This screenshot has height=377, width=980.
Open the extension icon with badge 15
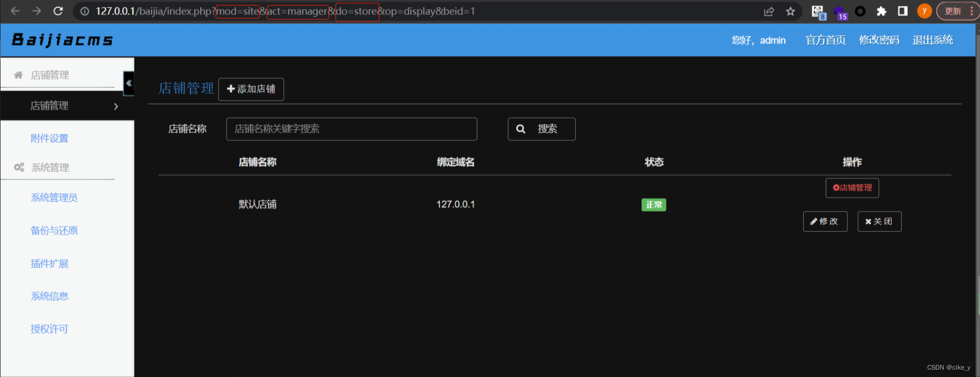(841, 12)
